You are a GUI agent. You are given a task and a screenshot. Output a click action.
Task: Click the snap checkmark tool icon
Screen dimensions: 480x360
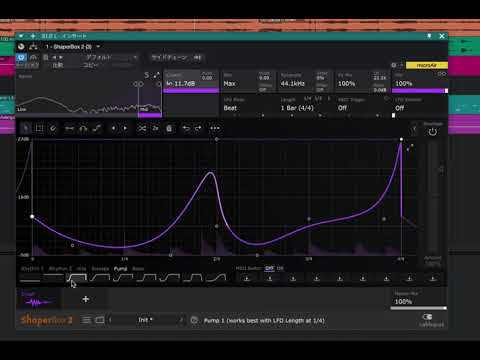point(53,128)
